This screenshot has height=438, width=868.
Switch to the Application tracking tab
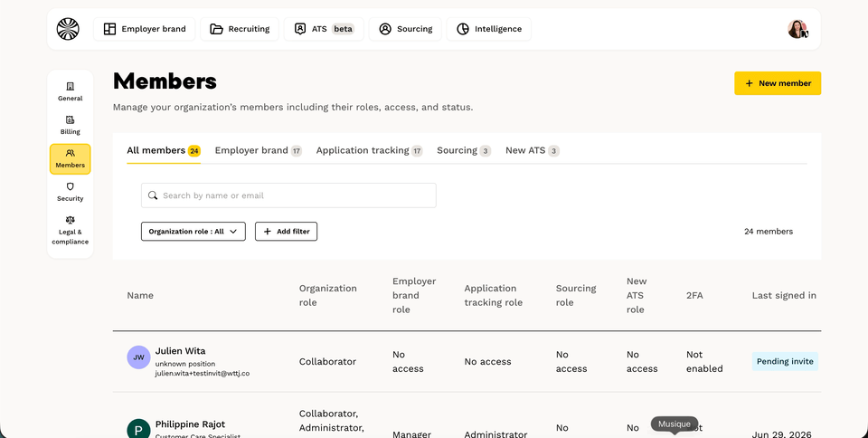[369, 150]
